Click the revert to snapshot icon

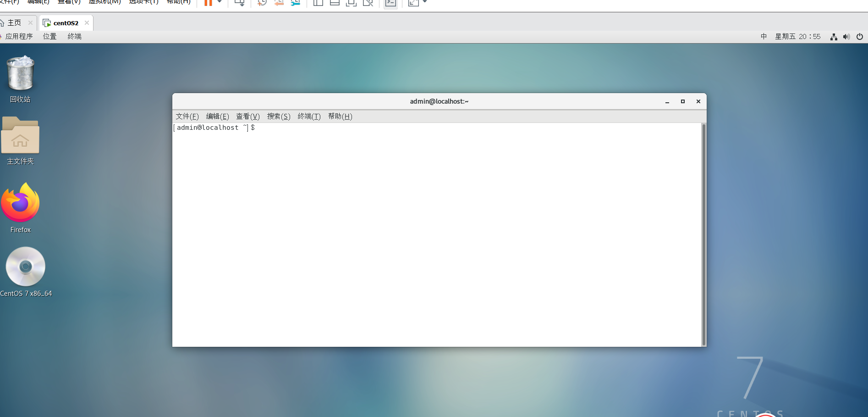279,2
